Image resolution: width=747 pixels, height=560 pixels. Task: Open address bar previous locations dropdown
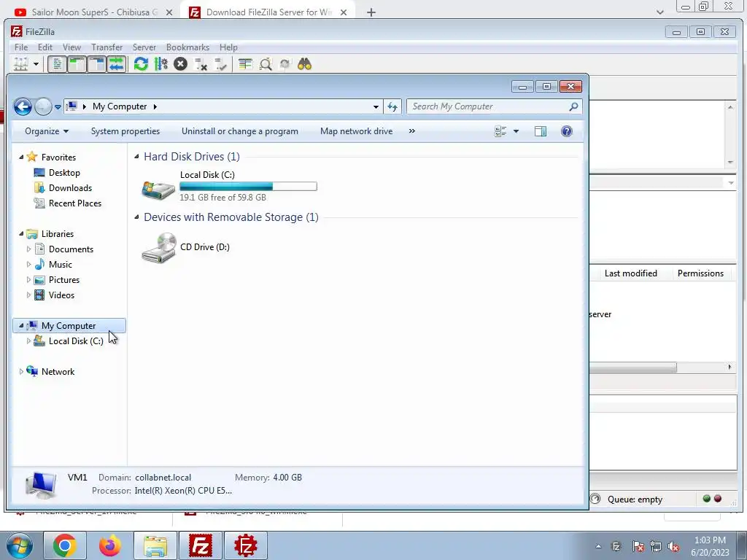pyautogui.click(x=376, y=106)
